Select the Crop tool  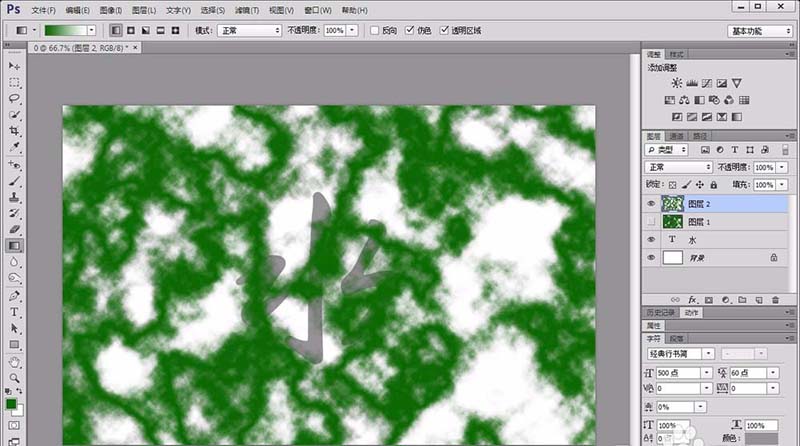click(14, 131)
